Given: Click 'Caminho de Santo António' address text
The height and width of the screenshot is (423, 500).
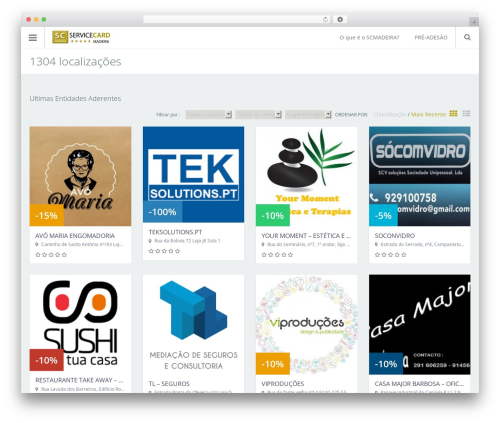Looking at the screenshot, I should [82, 244].
